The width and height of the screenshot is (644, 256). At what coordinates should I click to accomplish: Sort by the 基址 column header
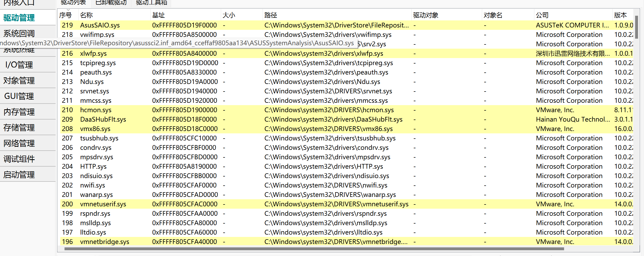tap(186, 15)
